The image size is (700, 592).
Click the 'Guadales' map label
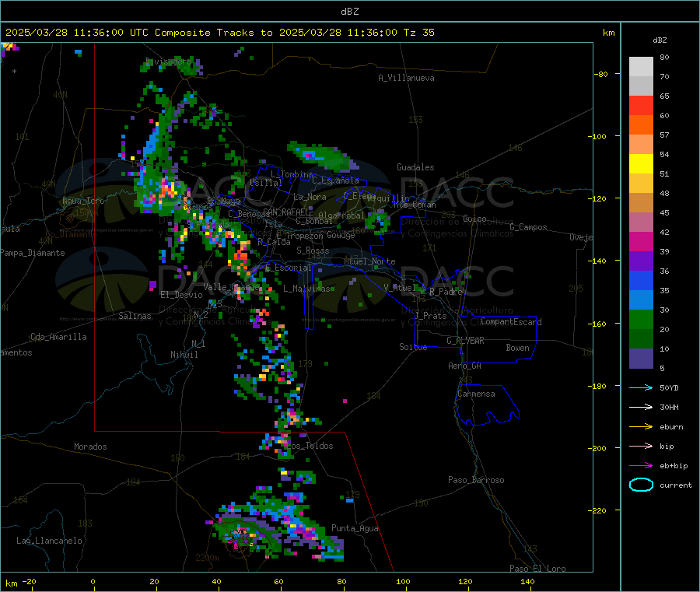[415, 167]
